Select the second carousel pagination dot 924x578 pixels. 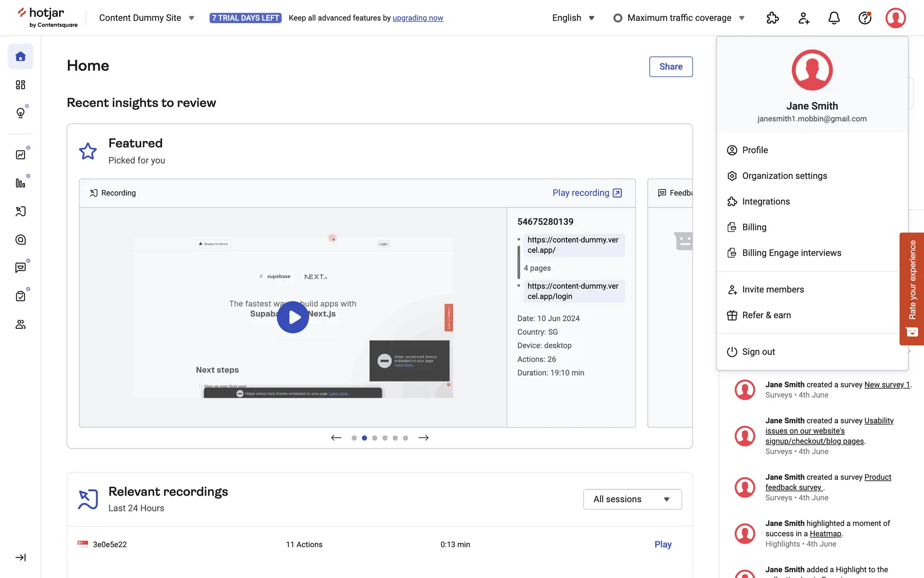[x=364, y=438]
